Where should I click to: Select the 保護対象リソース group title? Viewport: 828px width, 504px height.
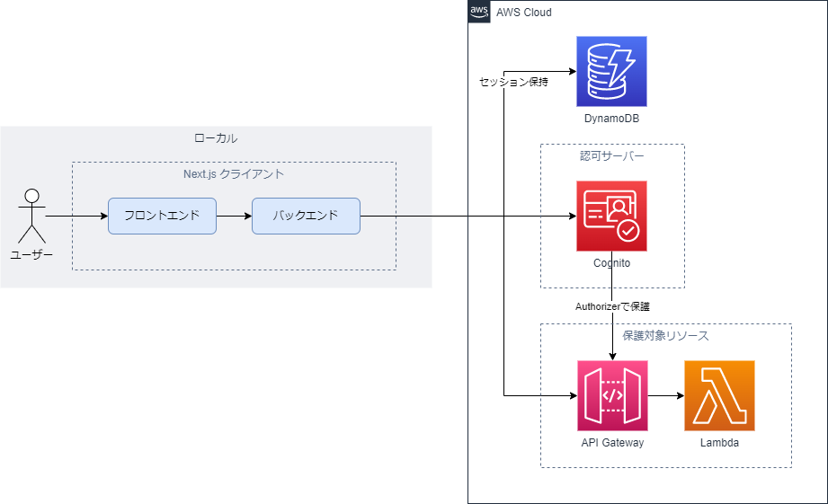(x=665, y=336)
